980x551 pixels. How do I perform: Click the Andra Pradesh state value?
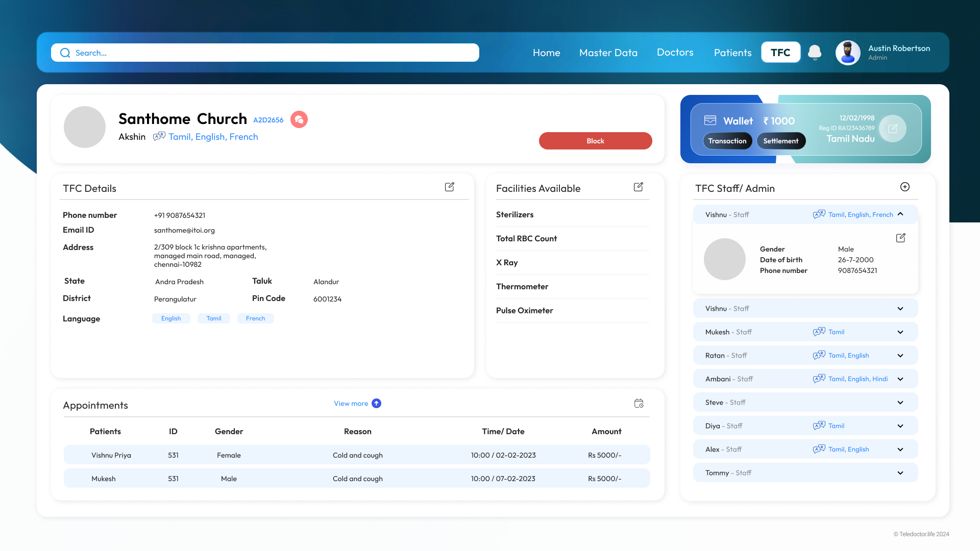(x=179, y=282)
